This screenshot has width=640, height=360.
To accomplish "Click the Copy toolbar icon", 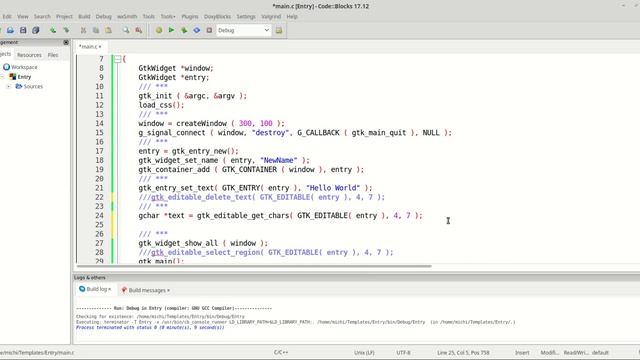I will click(96, 30).
